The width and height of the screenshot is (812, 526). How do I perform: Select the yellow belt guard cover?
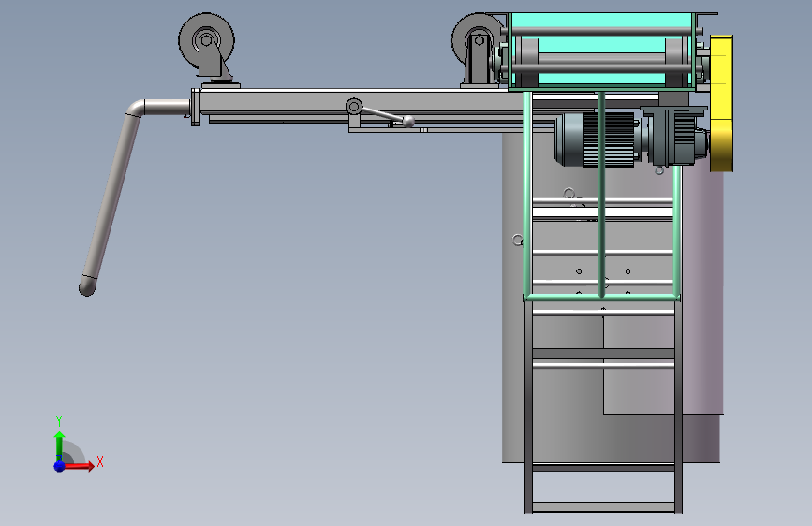tap(721, 104)
